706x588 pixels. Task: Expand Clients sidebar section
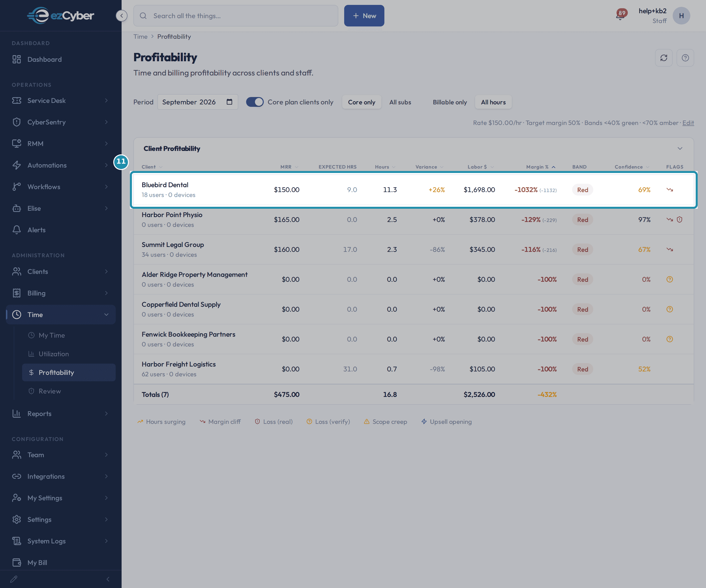click(x=61, y=271)
